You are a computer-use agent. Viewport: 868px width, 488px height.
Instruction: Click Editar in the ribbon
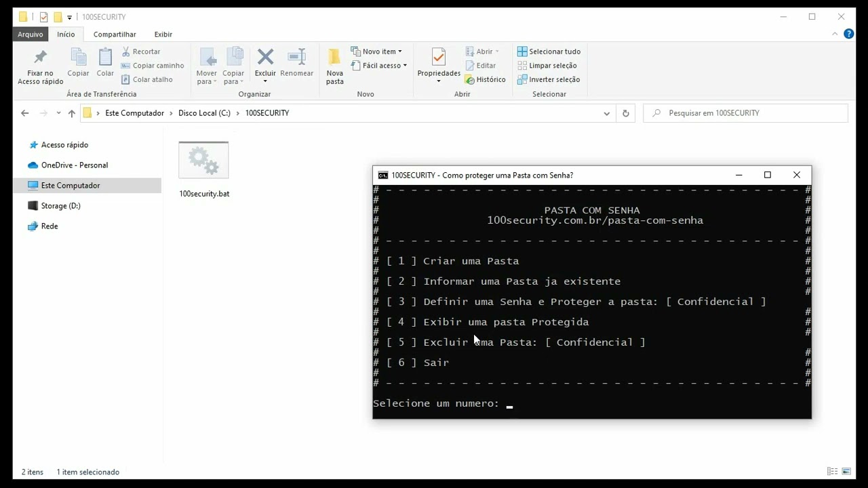[x=481, y=66]
